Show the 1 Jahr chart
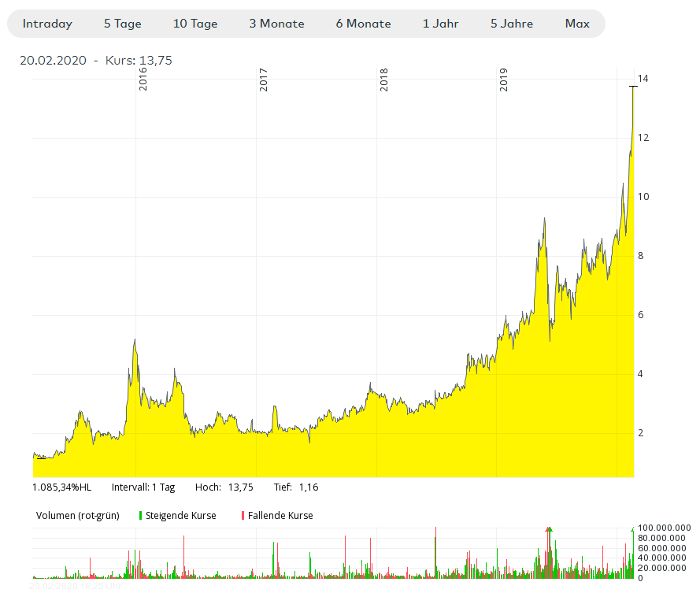The width and height of the screenshot is (700, 593). click(x=441, y=24)
